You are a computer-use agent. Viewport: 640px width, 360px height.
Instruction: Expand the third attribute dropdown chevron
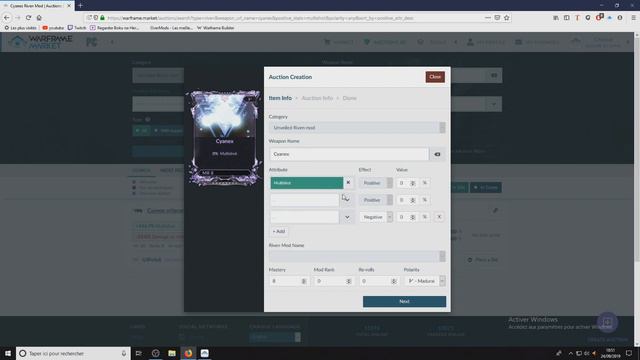point(347,217)
